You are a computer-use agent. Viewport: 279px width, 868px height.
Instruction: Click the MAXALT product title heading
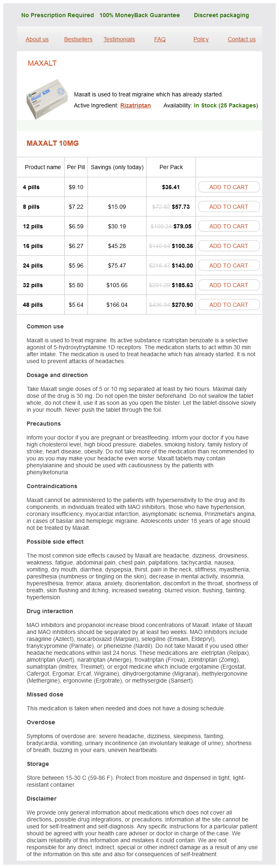coord(42,63)
